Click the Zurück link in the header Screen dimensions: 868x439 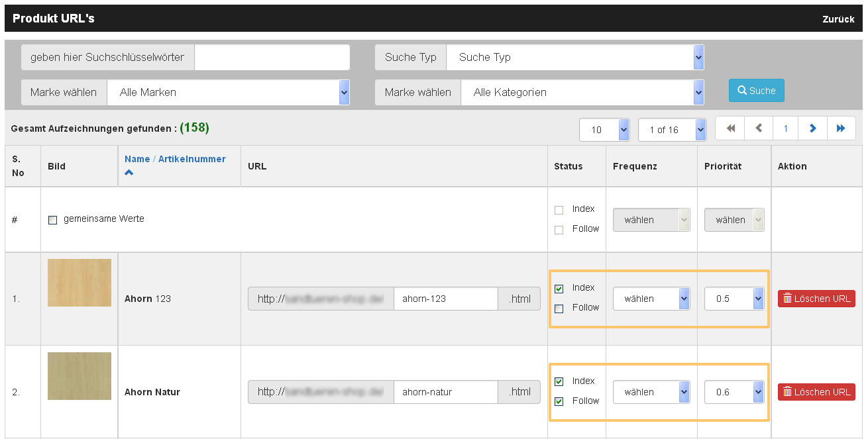pos(838,19)
